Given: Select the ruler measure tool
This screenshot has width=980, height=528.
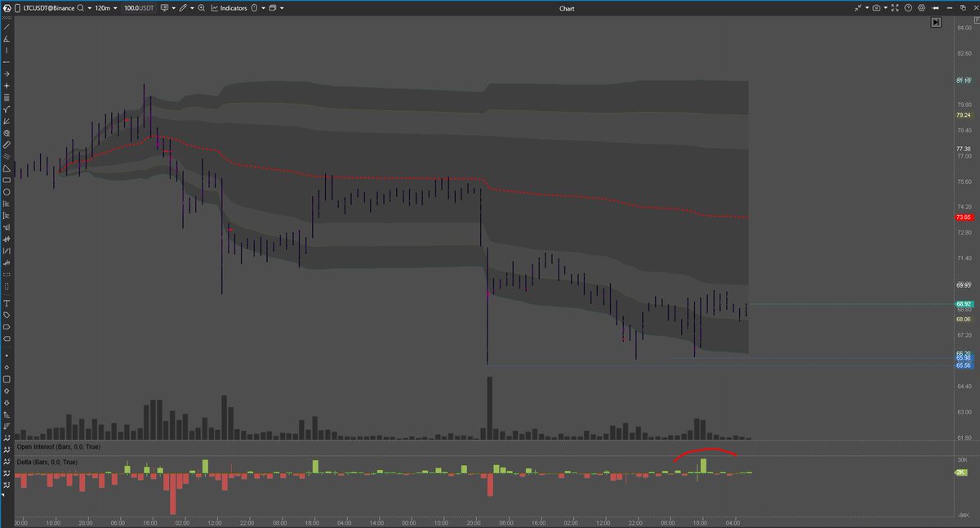Looking at the screenshot, I should coord(7,145).
